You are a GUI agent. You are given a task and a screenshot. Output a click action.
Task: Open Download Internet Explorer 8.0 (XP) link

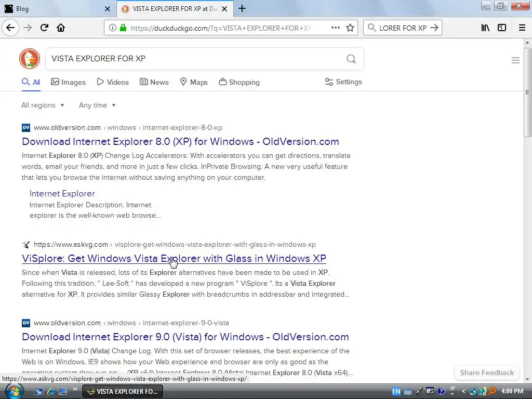pyautogui.click(x=180, y=141)
